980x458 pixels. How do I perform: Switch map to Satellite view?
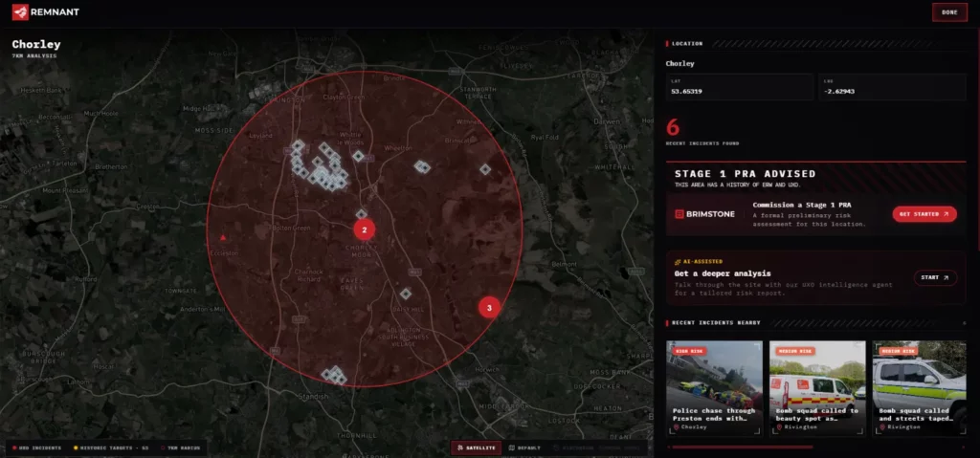coord(477,448)
